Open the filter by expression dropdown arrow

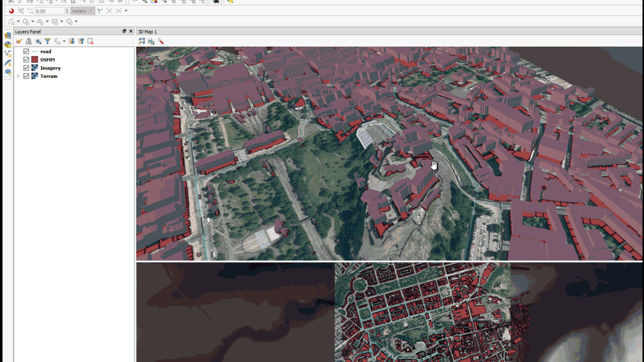pyautogui.click(x=64, y=41)
